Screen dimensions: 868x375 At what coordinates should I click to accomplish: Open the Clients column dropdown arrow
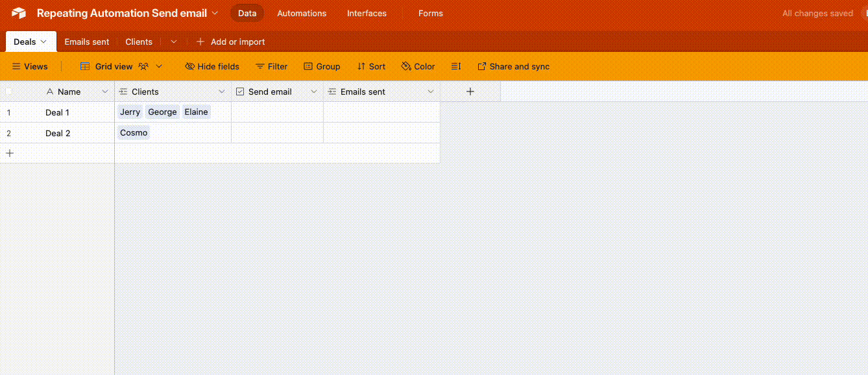222,91
